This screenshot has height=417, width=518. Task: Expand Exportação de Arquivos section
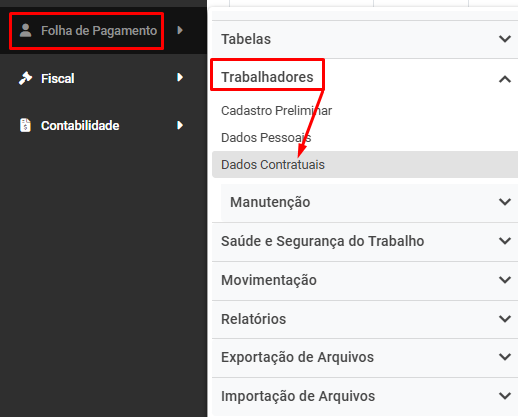point(365,357)
